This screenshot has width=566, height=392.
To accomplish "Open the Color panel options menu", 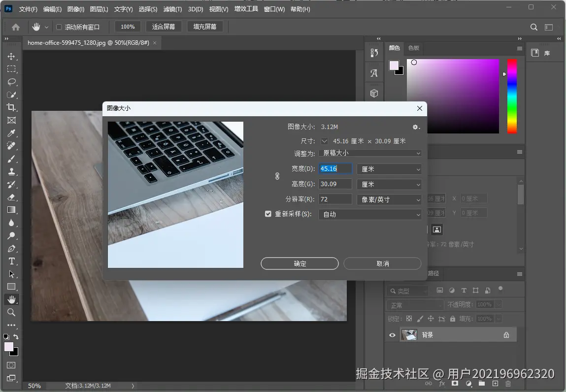I will tap(519, 48).
